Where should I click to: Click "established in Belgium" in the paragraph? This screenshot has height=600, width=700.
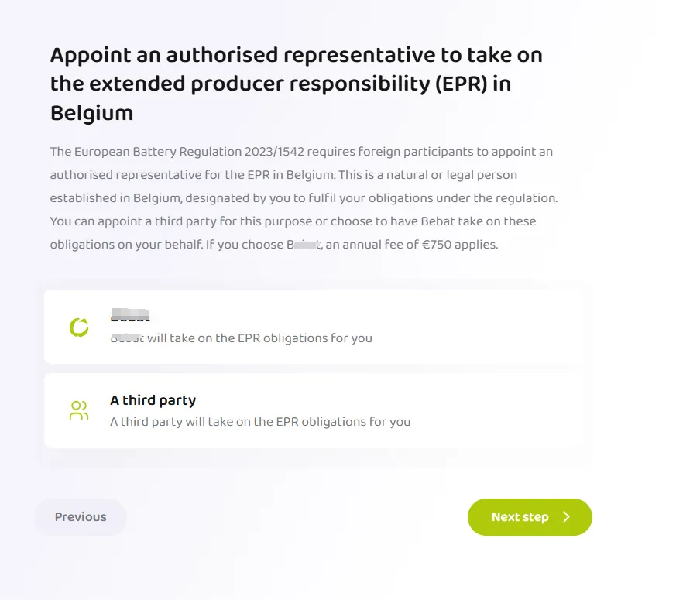(104, 198)
